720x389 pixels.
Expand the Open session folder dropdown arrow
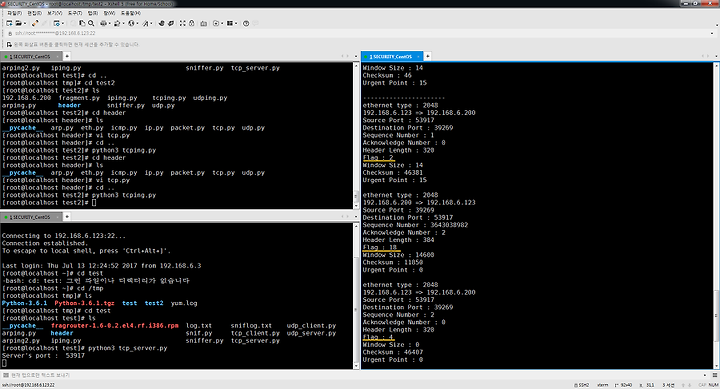pyautogui.click(x=25, y=23)
